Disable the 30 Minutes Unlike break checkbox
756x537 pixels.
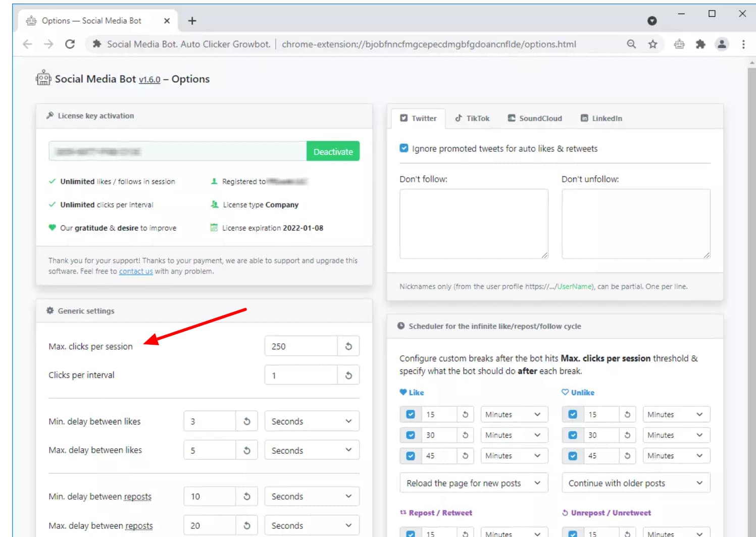tap(573, 435)
